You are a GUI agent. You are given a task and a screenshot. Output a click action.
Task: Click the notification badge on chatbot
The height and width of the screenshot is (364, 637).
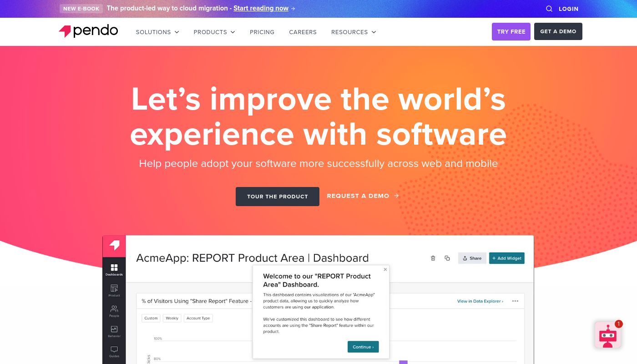click(618, 324)
